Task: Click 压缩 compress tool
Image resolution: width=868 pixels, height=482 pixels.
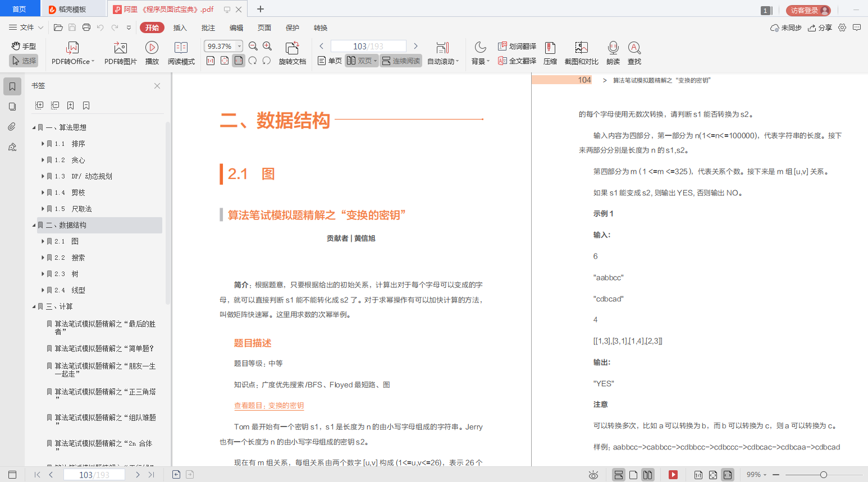Action: click(550, 54)
